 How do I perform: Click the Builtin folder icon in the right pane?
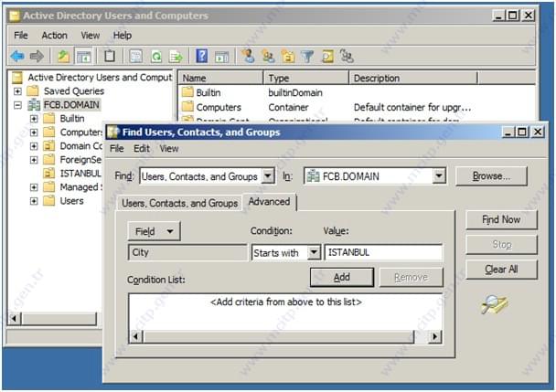[x=187, y=92]
